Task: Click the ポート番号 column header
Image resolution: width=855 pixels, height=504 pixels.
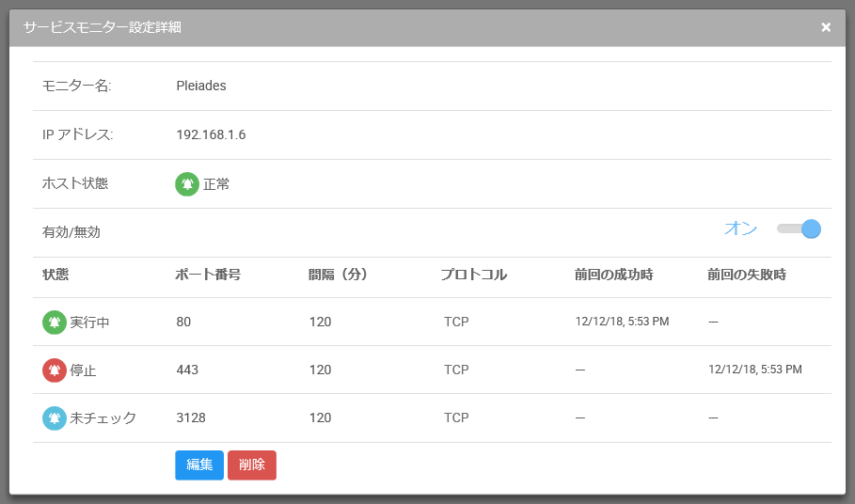Action: click(208, 275)
